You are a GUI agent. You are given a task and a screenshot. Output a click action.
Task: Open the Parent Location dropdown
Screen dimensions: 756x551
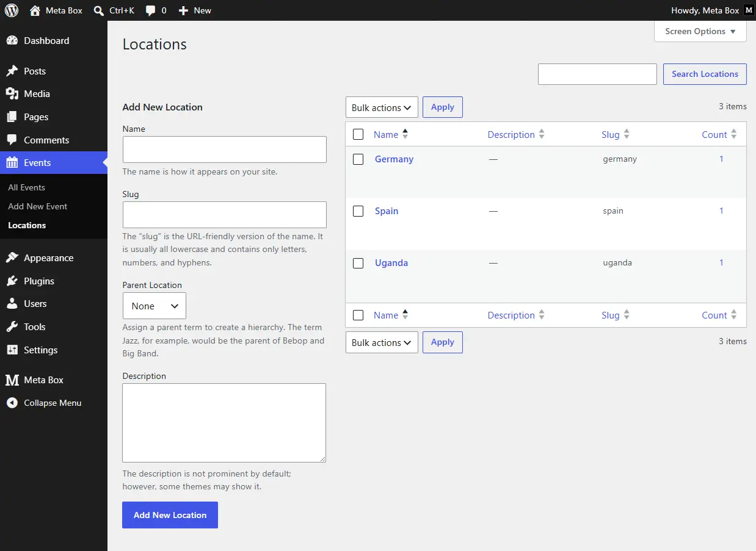point(154,306)
